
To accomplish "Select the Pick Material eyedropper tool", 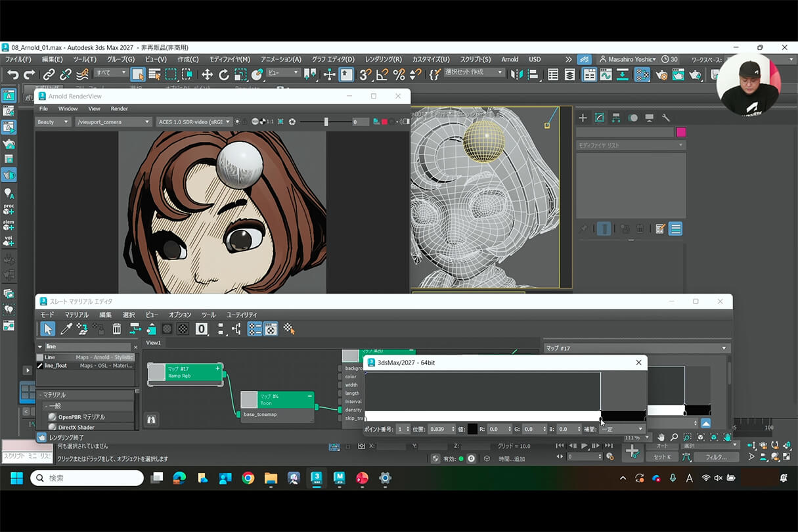I will click(x=66, y=328).
